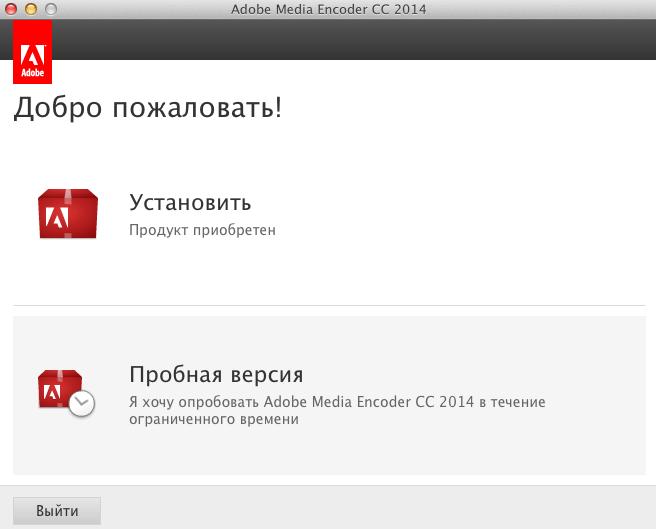Click the window title Adobe Media Encoder CC 2014
Viewport: 656px width, 529px height.
coord(328,9)
